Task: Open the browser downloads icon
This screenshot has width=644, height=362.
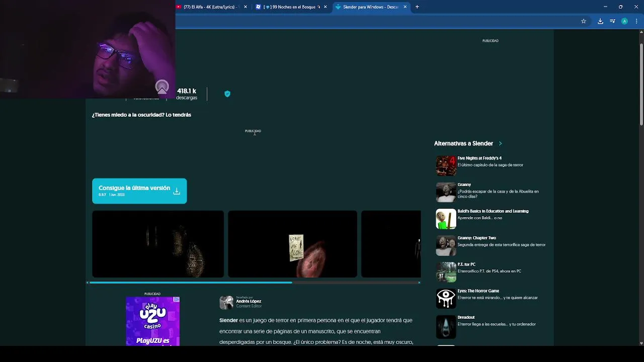Action: [x=600, y=21]
